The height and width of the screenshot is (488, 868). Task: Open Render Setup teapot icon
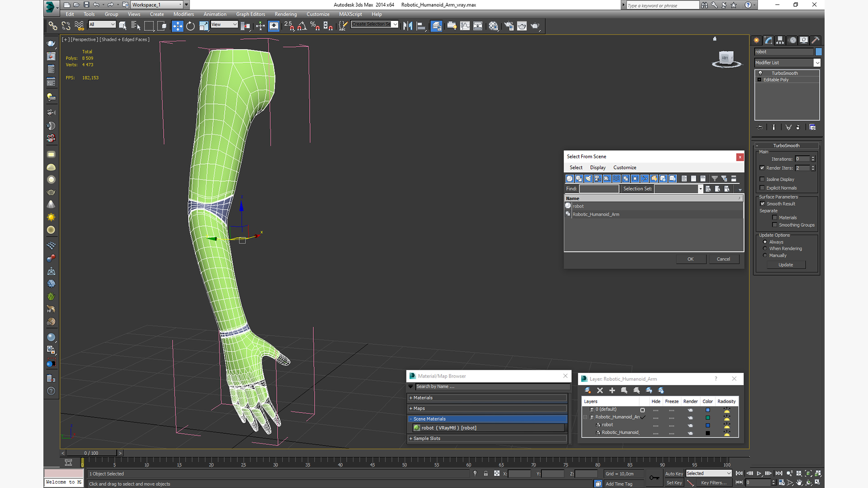(509, 26)
